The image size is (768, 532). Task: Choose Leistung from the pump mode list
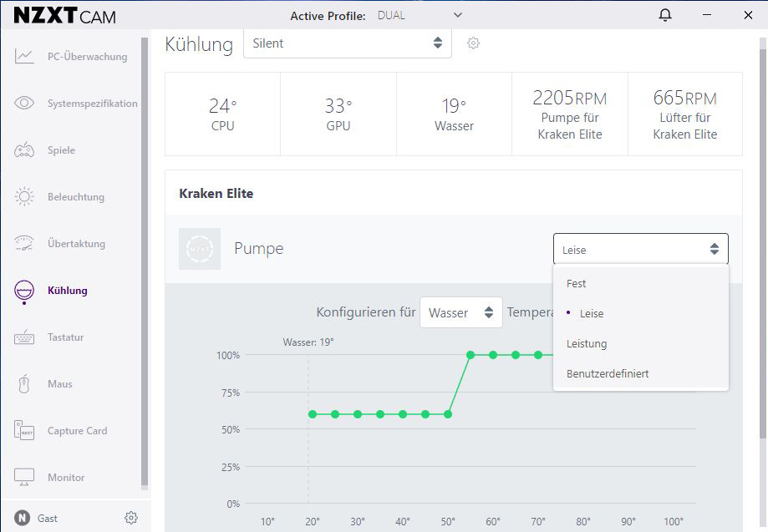(x=587, y=344)
